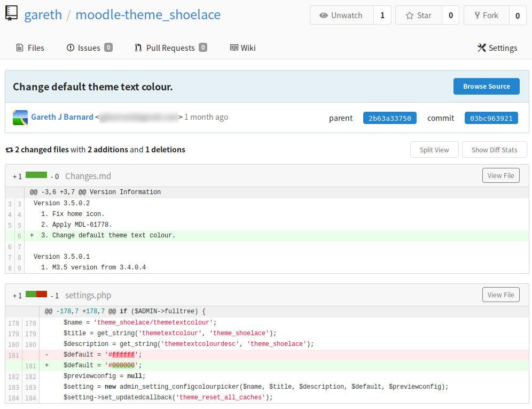Open parent commit 2b63a33750

pos(389,118)
